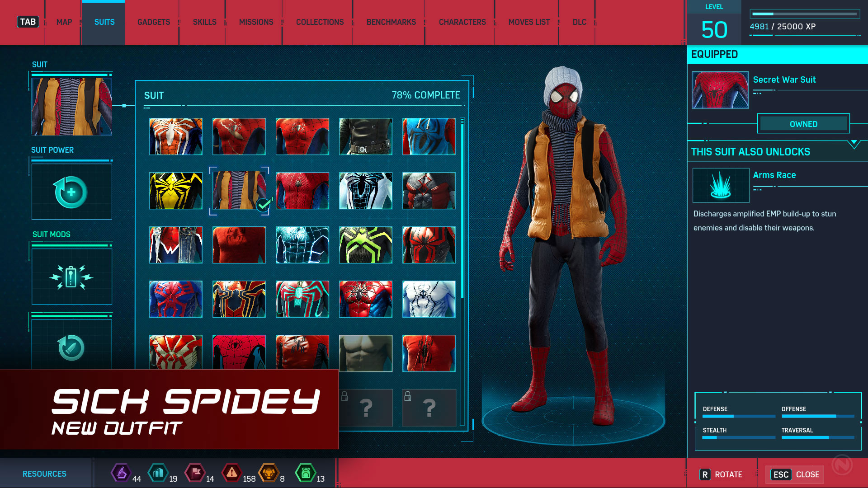Switch to the GADGETS tab
The width and height of the screenshot is (868, 488).
click(x=154, y=22)
